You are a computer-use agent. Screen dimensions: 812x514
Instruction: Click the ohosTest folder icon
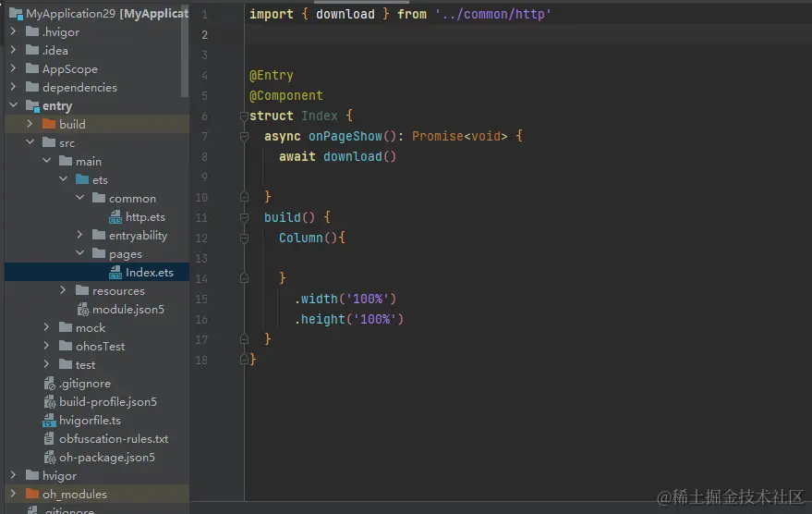coord(66,346)
